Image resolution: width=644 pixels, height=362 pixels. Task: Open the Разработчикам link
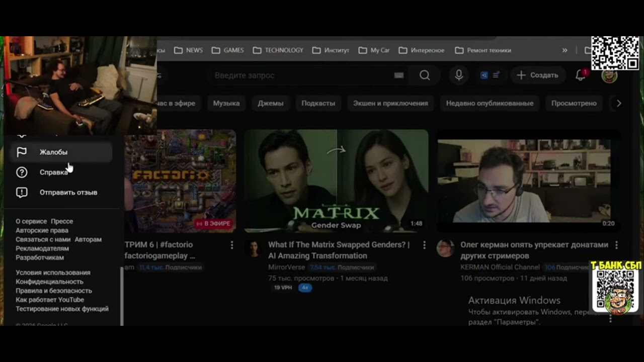(40, 257)
